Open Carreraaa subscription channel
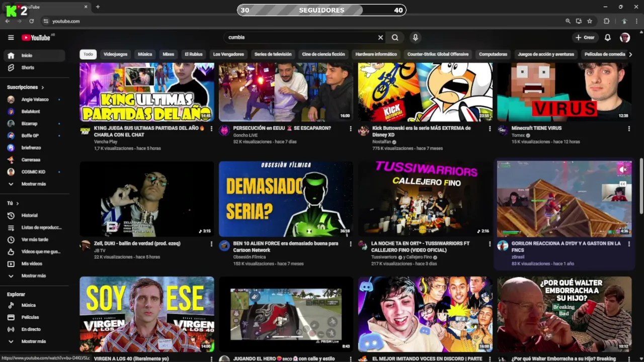 point(34,160)
